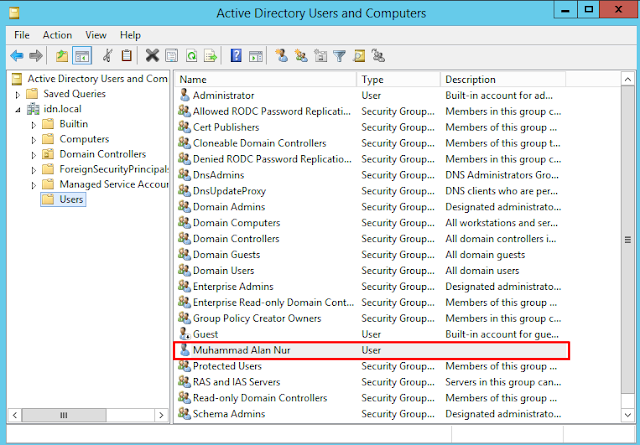Toggle the Show/Hide Console Tree button
The height and width of the screenshot is (445, 640).
tap(82, 56)
